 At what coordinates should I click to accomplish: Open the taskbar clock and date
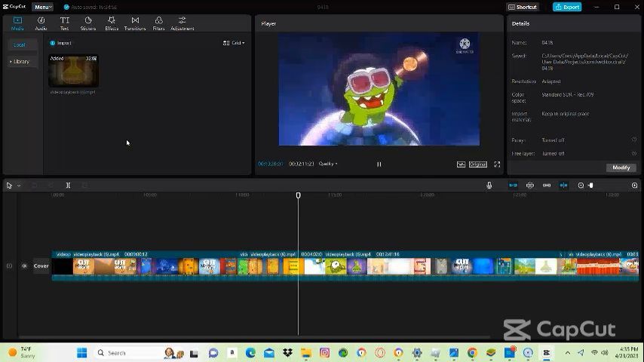click(x=627, y=352)
